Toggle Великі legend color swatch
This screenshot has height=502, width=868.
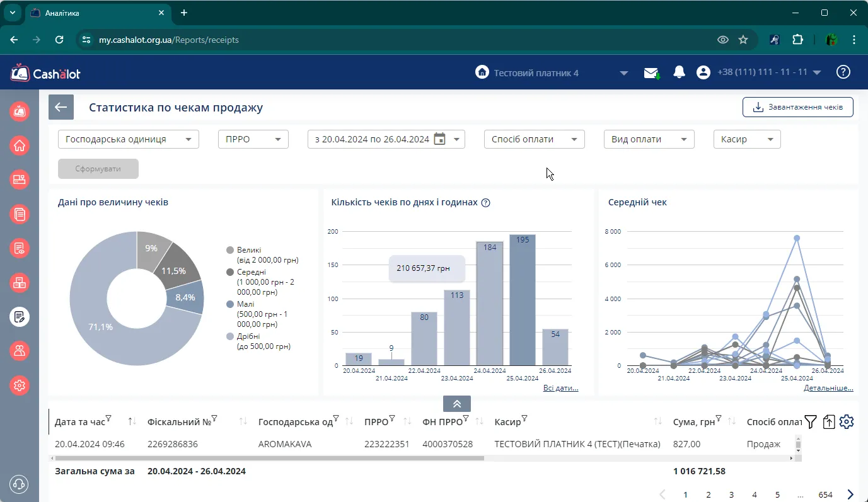[x=230, y=250]
